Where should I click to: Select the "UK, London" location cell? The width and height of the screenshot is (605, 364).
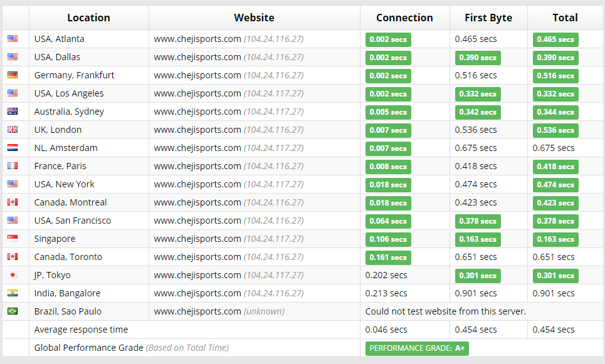coord(89,130)
